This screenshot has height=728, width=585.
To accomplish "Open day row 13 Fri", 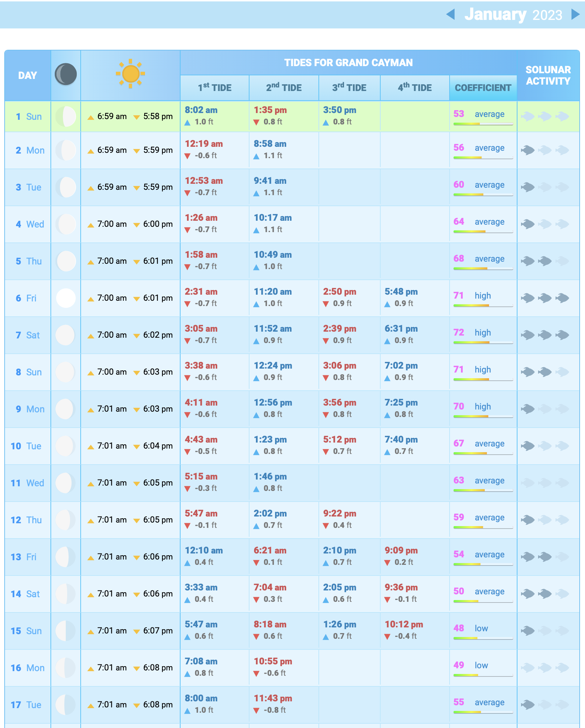I will pos(23,557).
